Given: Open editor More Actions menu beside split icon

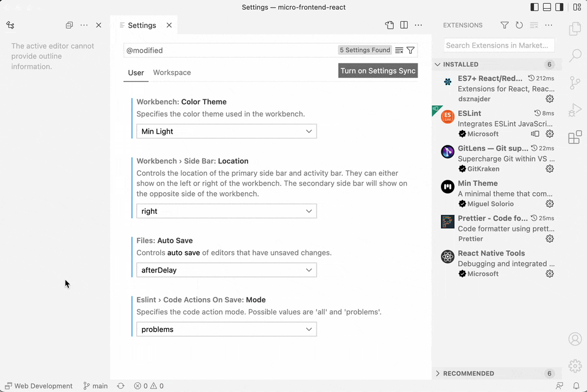Looking at the screenshot, I should pyautogui.click(x=419, y=25).
